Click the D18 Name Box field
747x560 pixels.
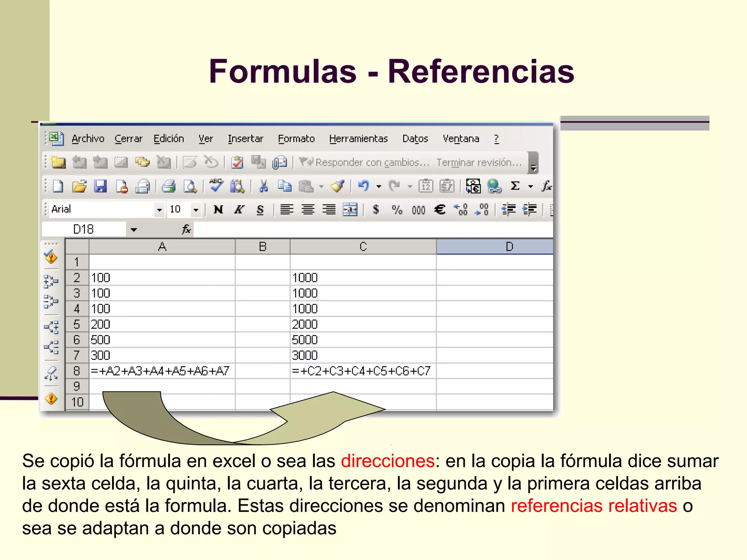pyautogui.click(x=84, y=229)
